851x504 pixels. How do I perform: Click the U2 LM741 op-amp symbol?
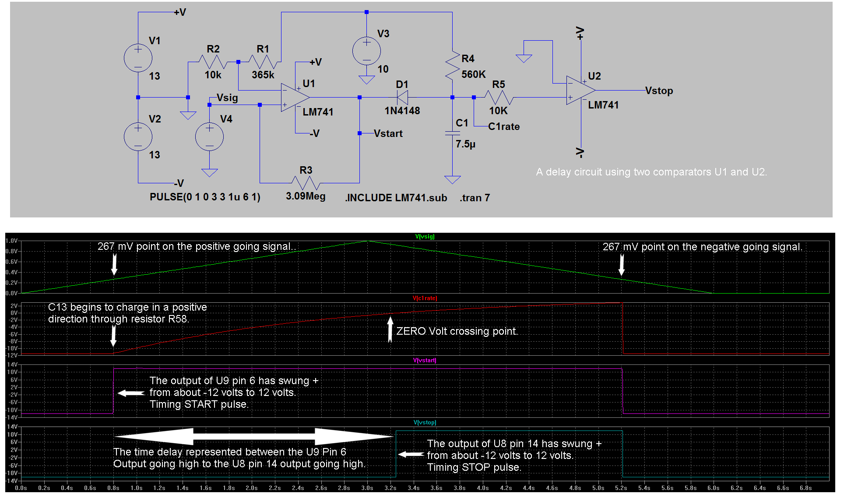click(x=580, y=90)
